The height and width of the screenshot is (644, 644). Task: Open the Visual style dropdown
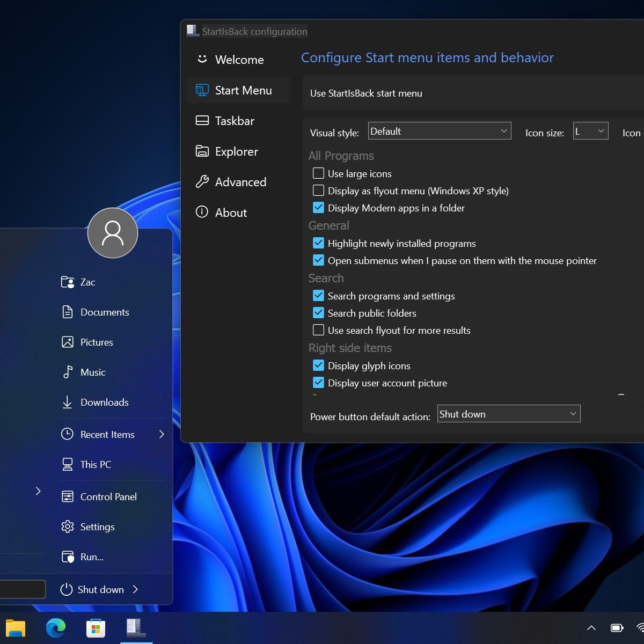click(439, 131)
